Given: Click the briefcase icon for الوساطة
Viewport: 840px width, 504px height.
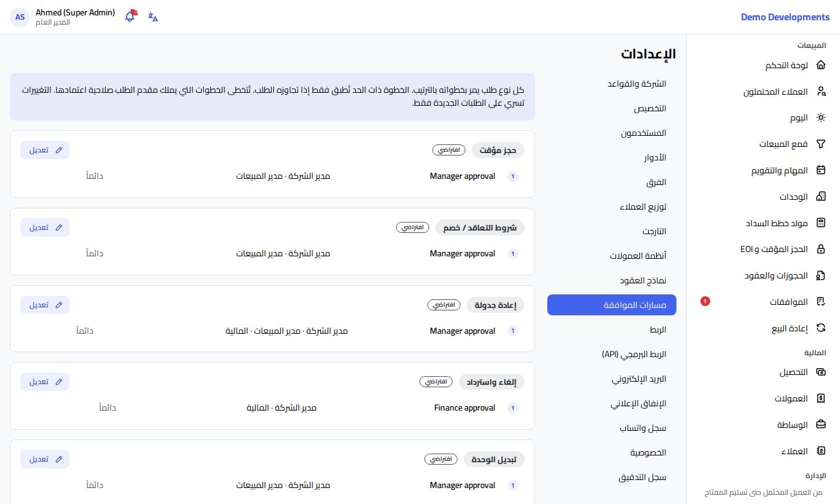Looking at the screenshot, I should (x=820, y=425).
